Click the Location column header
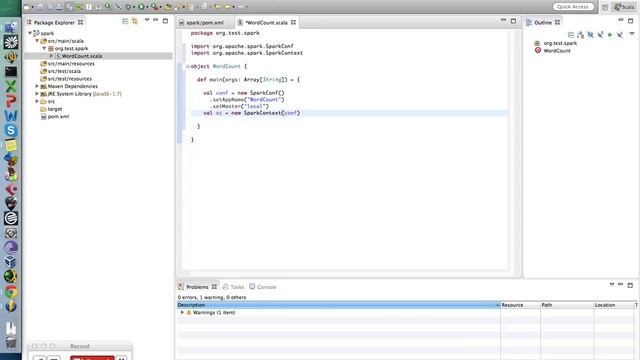640x360 pixels. tap(613, 305)
